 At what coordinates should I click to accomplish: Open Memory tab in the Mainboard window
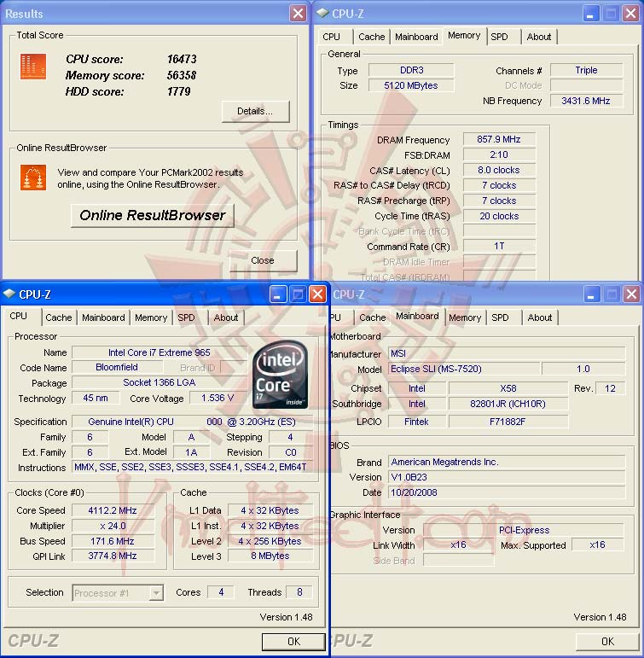click(465, 317)
